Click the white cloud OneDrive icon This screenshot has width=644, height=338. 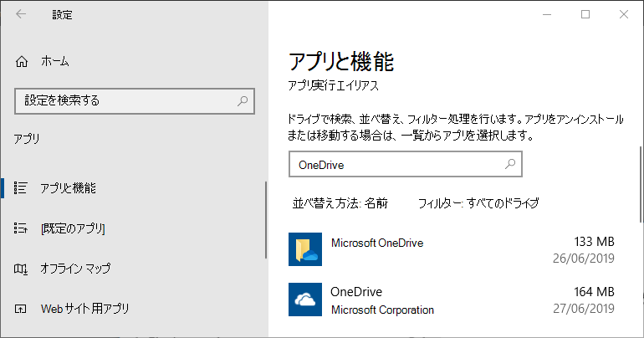(305, 300)
